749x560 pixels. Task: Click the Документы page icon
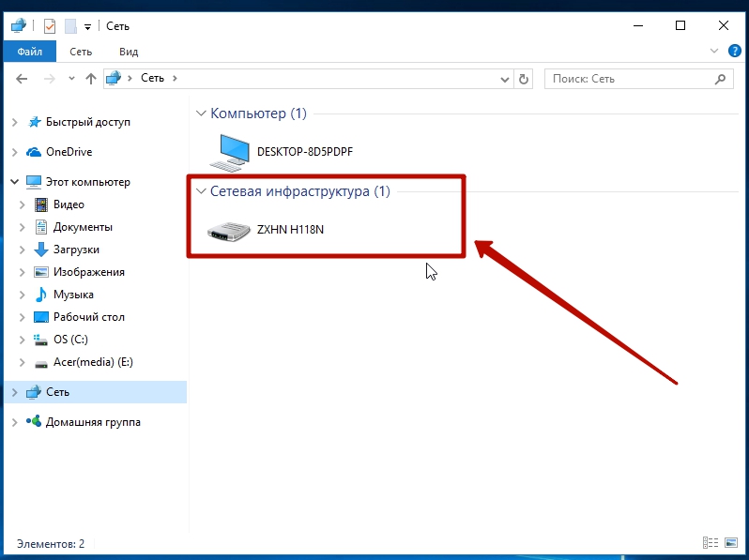41,227
